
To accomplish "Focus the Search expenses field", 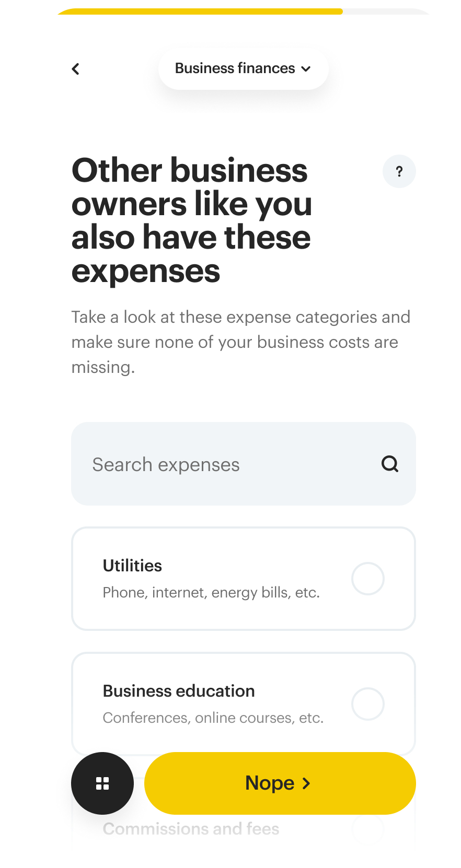I will (225, 464).
